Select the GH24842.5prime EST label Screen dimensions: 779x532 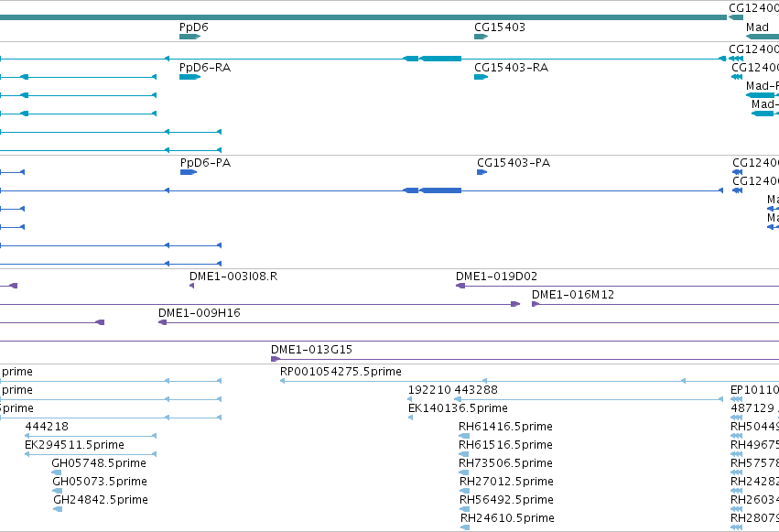click(x=101, y=500)
